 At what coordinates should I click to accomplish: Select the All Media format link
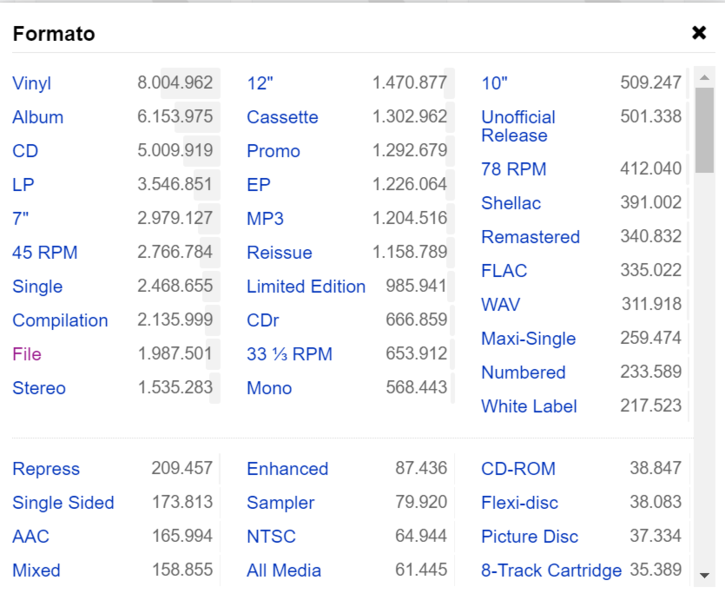(x=284, y=571)
